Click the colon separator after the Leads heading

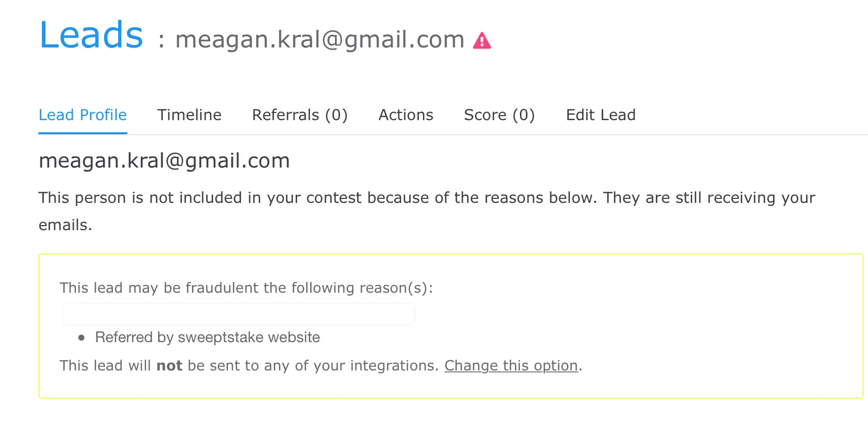[x=161, y=40]
